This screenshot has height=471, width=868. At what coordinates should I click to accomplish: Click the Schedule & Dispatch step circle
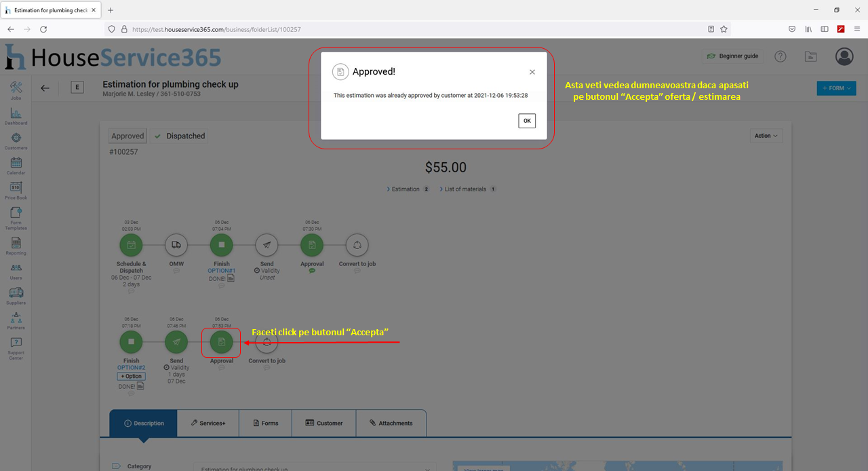coord(131,245)
